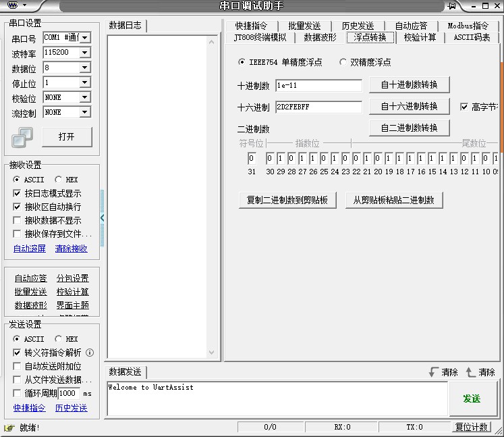Viewport: 504px width, 437px height.
Task: Click the serial port connection icon
Action: 22,137
